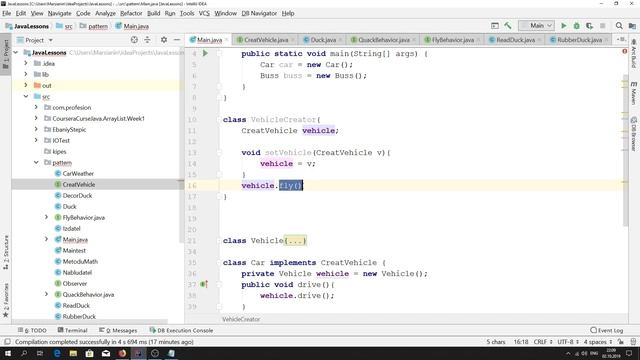
Task: Expand FlyBehavior.java node
Action: 46,217
